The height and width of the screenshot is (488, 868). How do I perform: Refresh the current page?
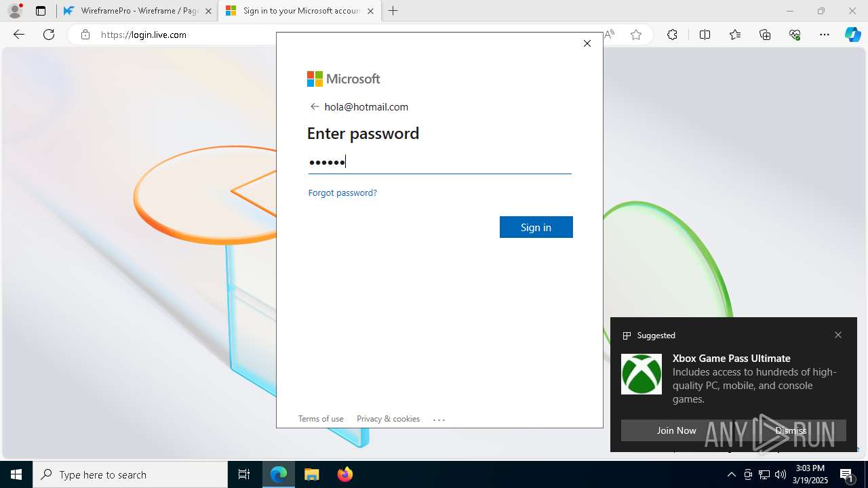click(49, 35)
